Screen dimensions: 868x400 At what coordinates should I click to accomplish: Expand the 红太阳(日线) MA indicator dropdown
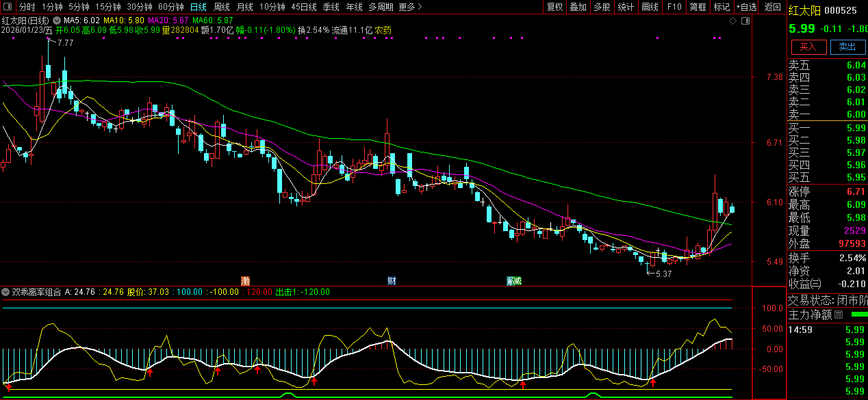(57, 21)
